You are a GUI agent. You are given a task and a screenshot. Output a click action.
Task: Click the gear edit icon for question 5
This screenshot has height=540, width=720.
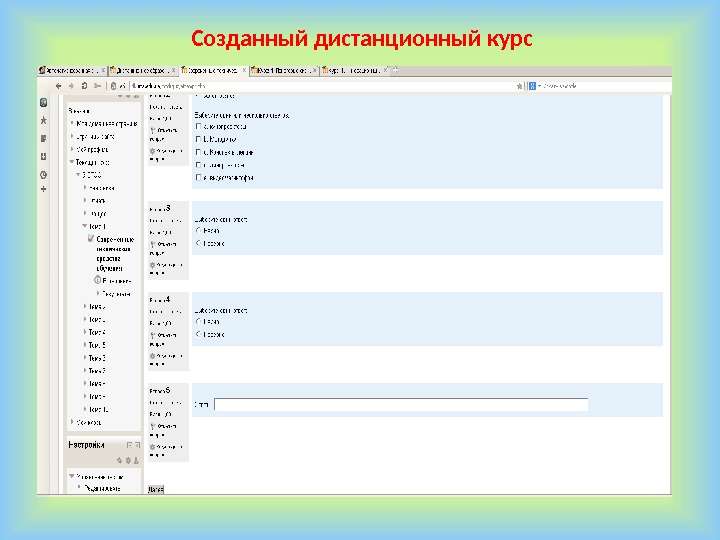click(152, 447)
